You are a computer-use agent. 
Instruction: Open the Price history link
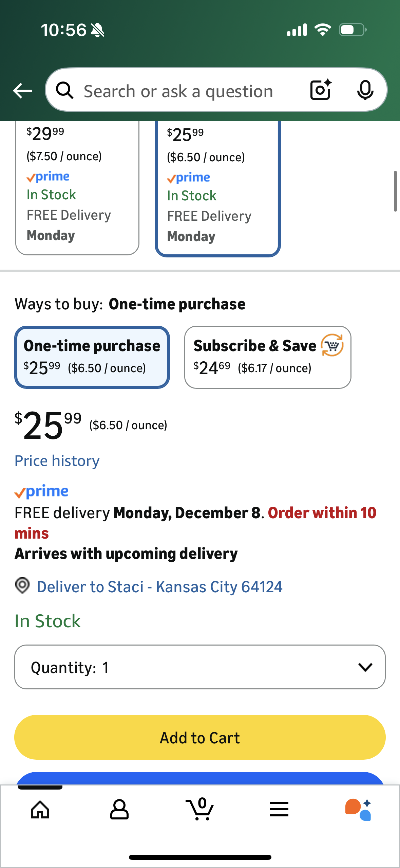click(x=57, y=461)
